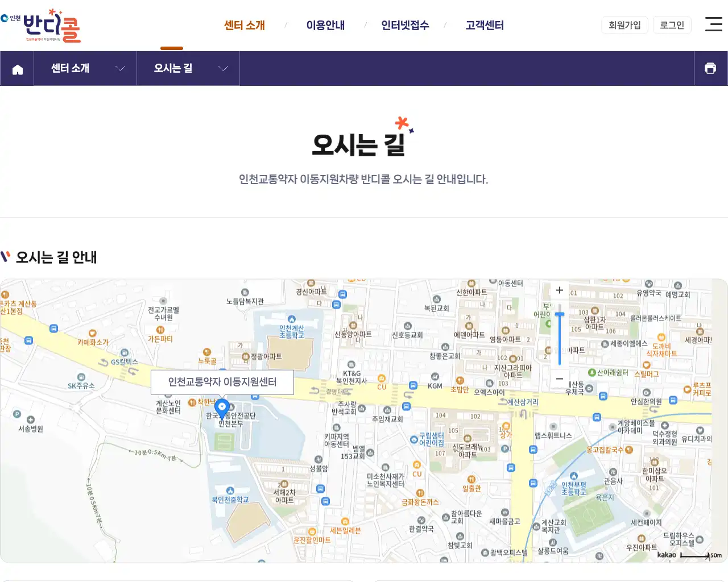Expand the 센터 소개 breadcrumb dropdown
The height and width of the screenshot is (582, 728).
tap(85, 68)
